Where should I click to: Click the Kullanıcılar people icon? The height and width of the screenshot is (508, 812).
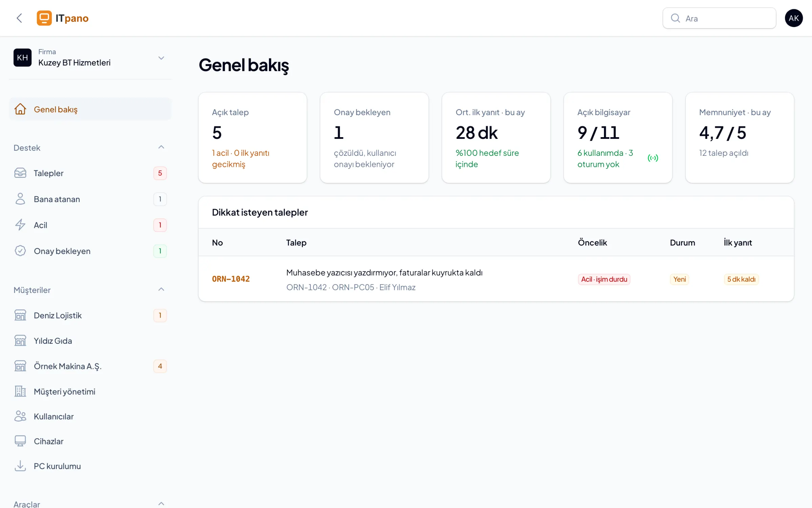[20, 416]
